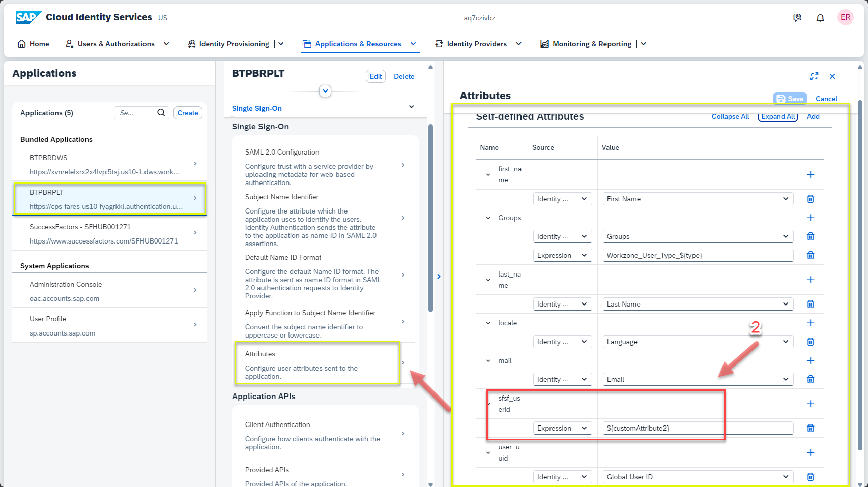This screenshot has width=868, height=487.
Task: Delete the Workzone_User_Type expression row
Action: (811, 255)
